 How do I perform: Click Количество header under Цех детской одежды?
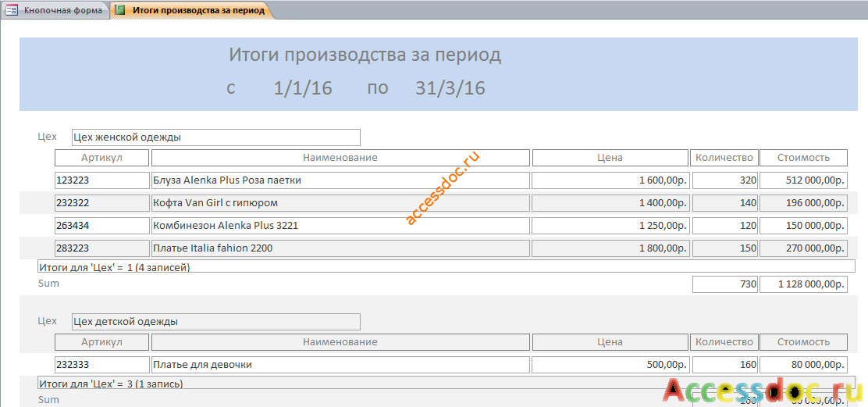[x=724, y=342]
